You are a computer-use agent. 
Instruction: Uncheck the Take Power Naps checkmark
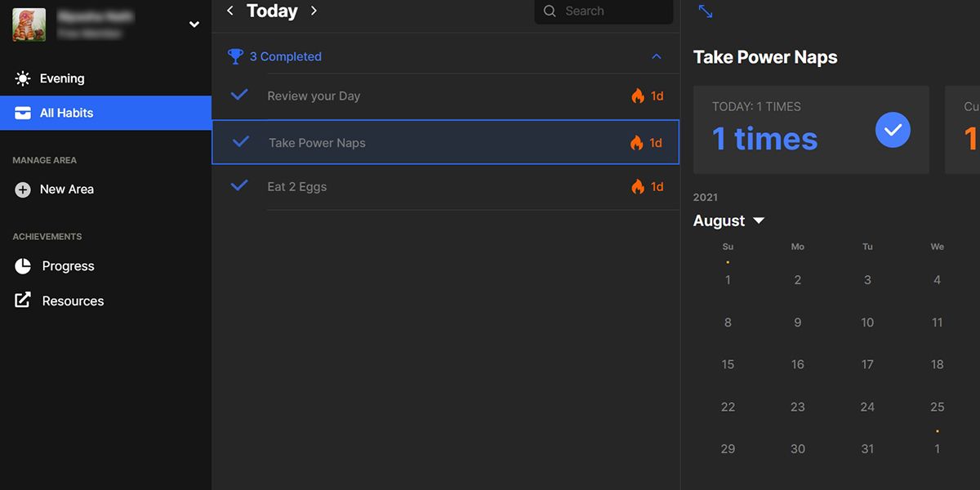click(241, 142)
